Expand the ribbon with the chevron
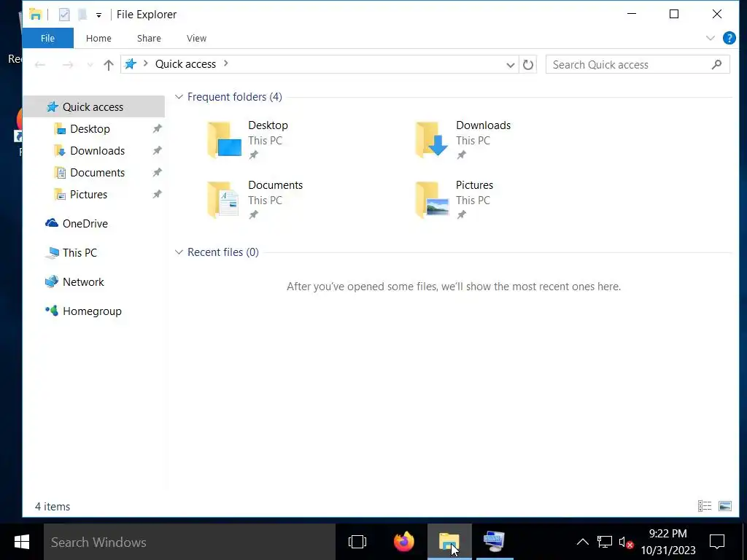The height and width of the screenshot is (560, 747). click(711, 38)
